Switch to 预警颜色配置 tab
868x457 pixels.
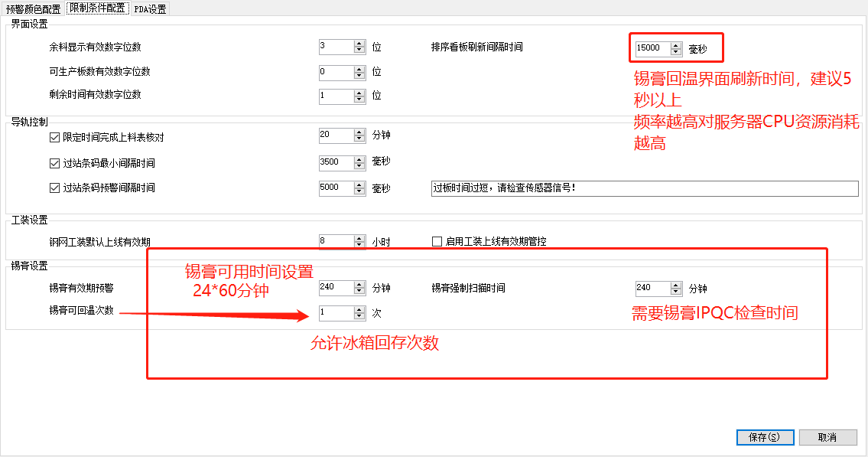[33, 9]
